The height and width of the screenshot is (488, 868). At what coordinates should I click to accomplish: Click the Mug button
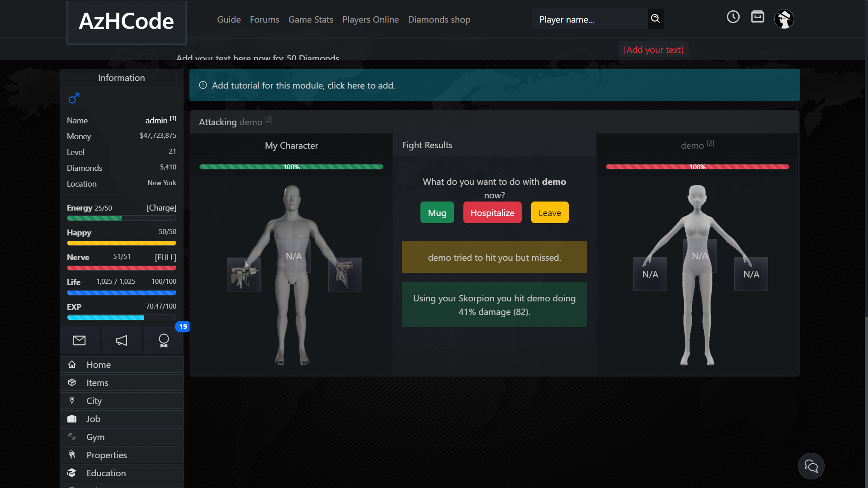[437, 212]
